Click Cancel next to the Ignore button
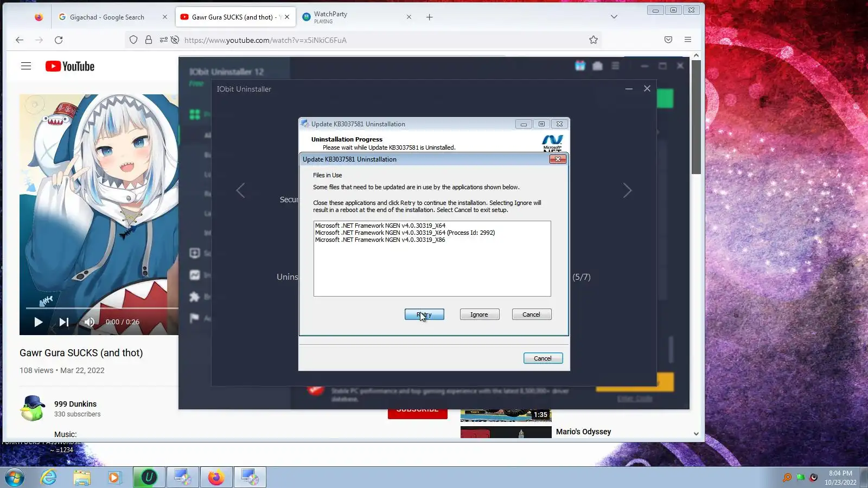Viewport: 868px width, 488px height. pyautogui.click(x=531, y=314)
